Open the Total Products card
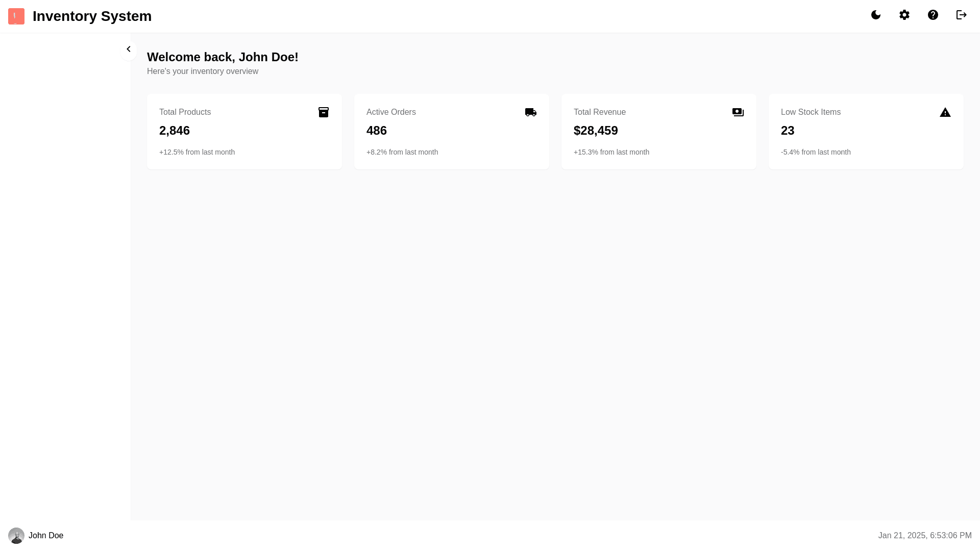 click(244, 132)
